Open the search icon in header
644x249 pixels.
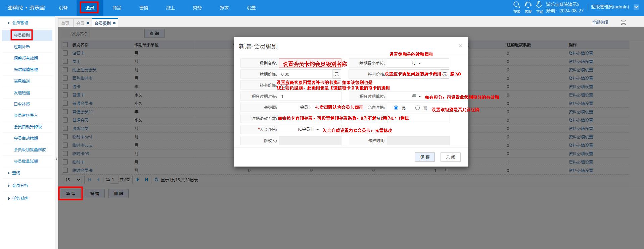(x=517, y=5)
